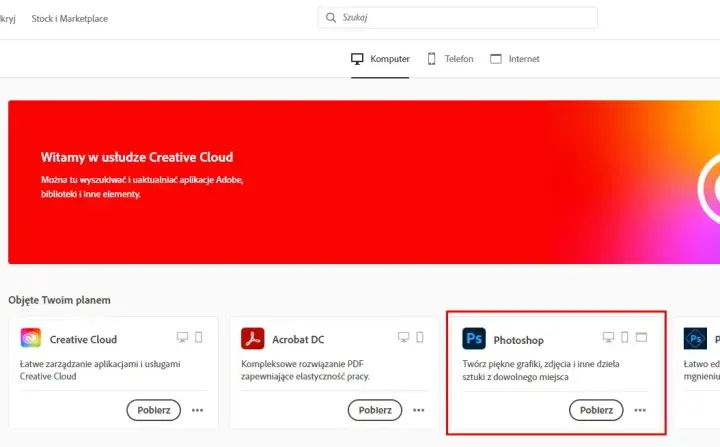Click the desktop platform icon on the Photoshop card
The width and height of the screenshot is (720, 447).
(x=608, y=337)
